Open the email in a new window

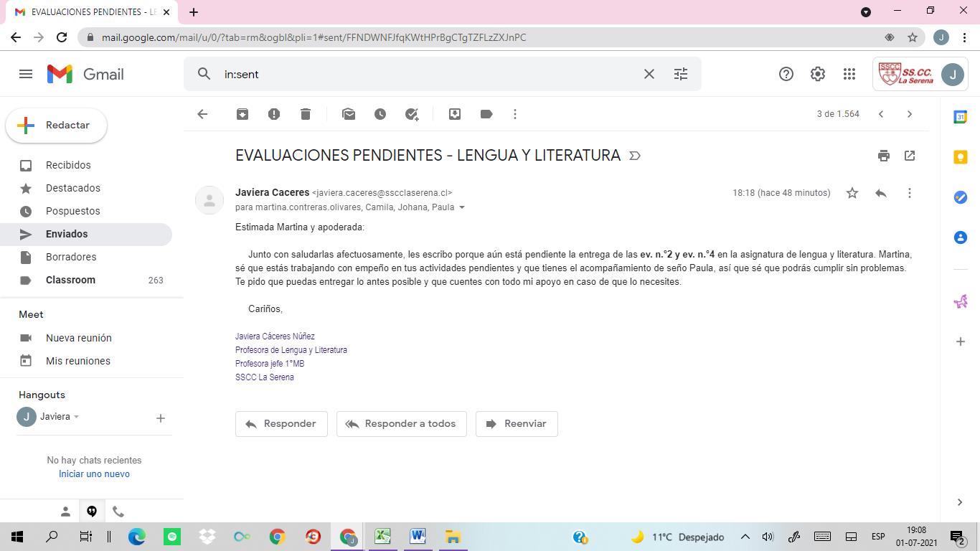point(910,156)
